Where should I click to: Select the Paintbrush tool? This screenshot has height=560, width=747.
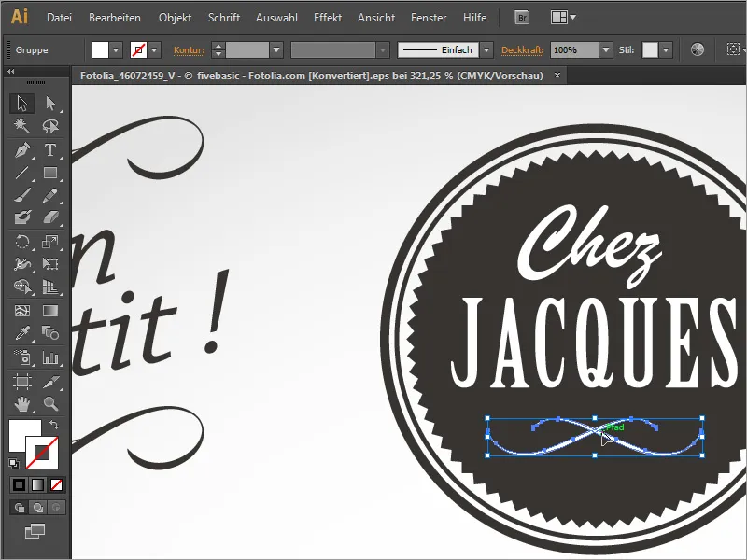22,195
